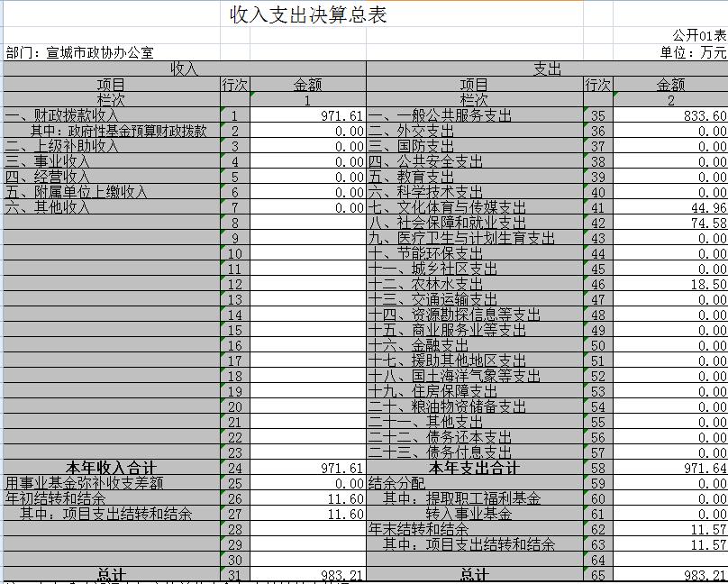Select the 支出 header cell
The height and width of the screenshot is (584, 728).
[547, 68]
